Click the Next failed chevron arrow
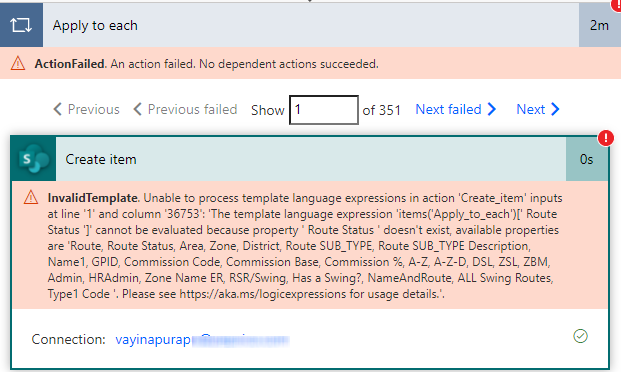The width and height of the screenshot is (621, 372). [x=491, y=109]
